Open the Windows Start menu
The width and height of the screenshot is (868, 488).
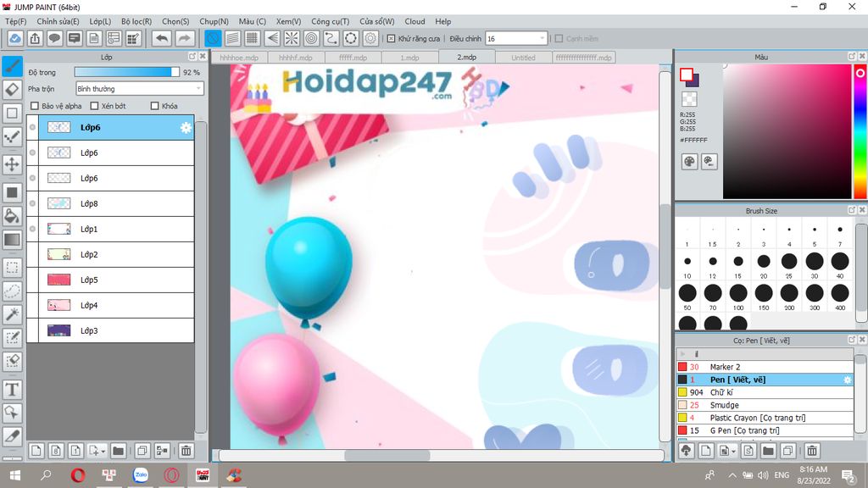15,475
